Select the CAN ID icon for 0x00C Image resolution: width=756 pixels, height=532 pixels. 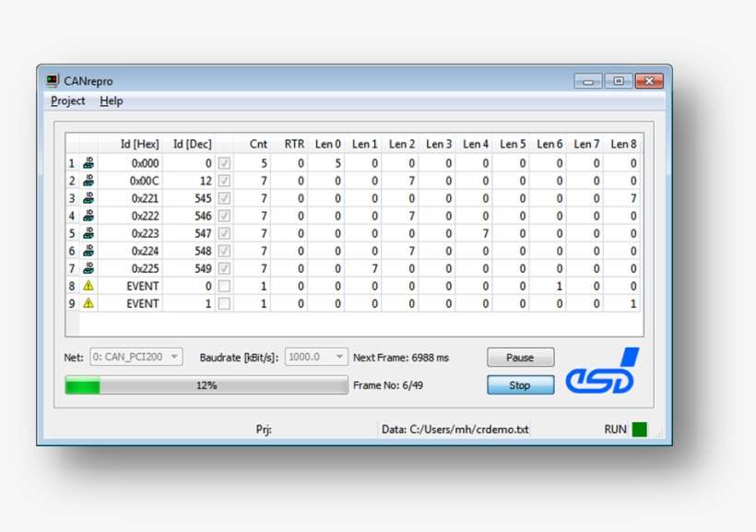tap(89, 181)
